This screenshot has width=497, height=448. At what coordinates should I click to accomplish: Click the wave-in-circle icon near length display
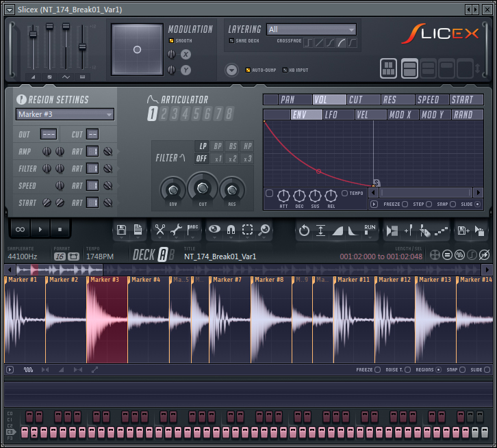click(459, 255)
